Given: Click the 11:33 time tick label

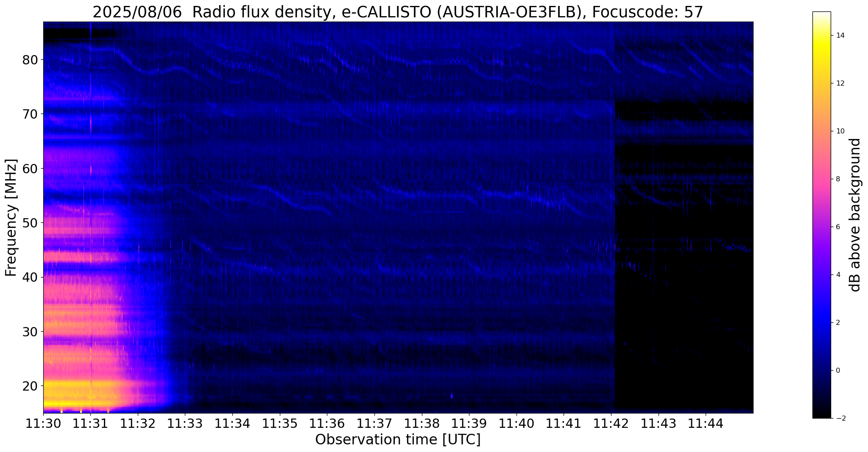Looking at the screenshot, I should pyautogui.click(x=185, y=423).
